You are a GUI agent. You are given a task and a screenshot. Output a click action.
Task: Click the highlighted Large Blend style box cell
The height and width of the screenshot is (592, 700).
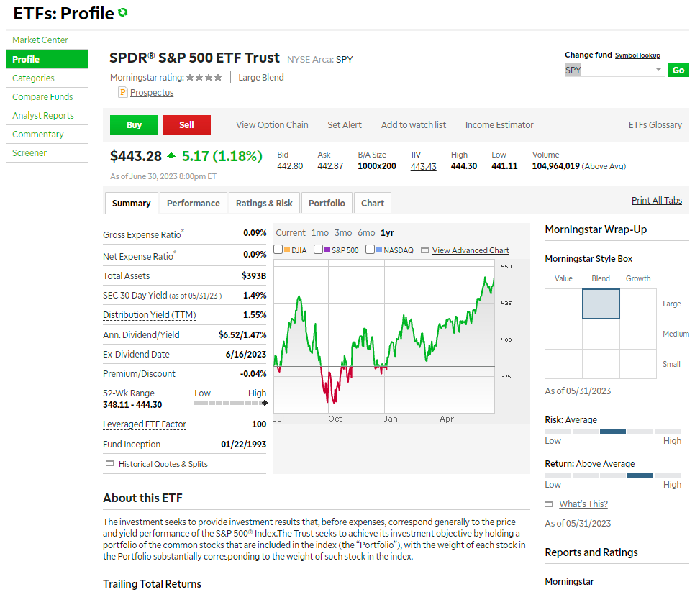601,304
